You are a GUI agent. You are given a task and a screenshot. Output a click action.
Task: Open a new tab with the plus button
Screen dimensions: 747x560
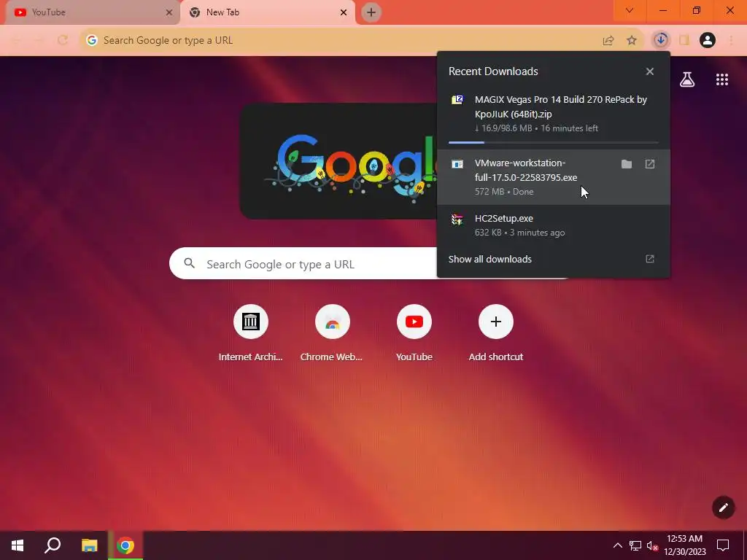tap(371, 12)
